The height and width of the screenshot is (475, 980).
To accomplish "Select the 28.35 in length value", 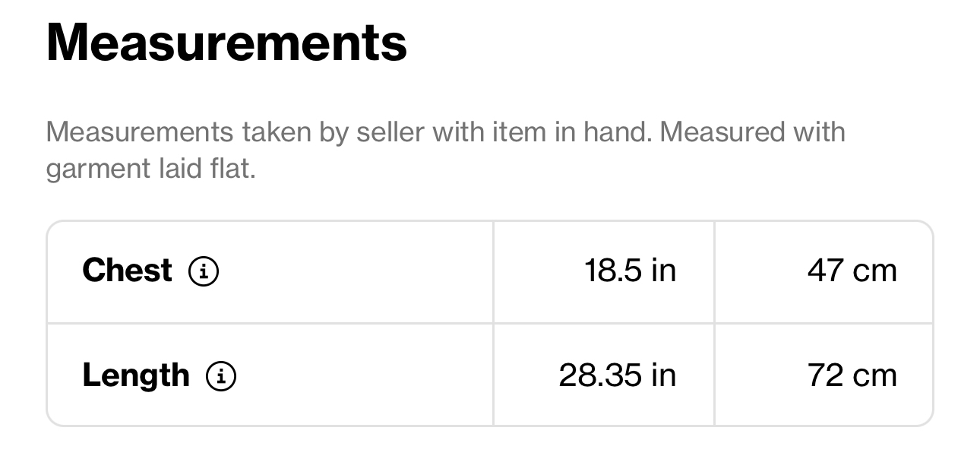I will [618, 375].
